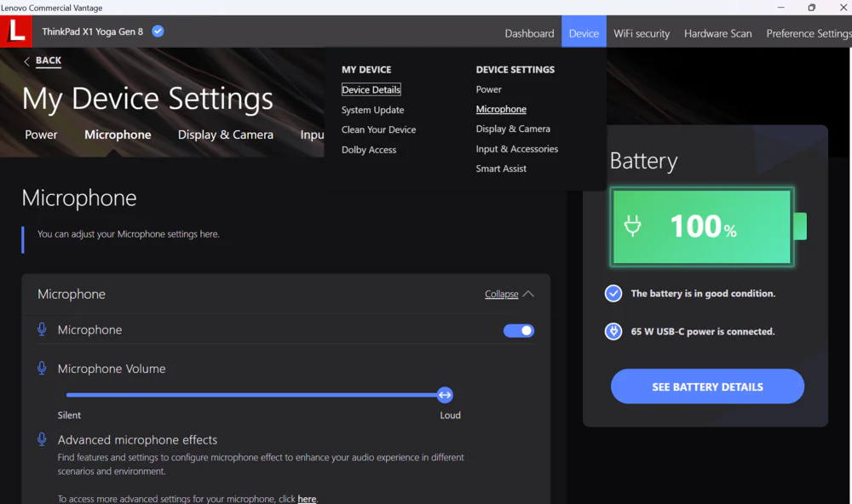Viewport: 852px width, 504px height.
Task: Click '65 W USB-C power is connected' text
Action: pyautogui.click(x=703, y=331)
